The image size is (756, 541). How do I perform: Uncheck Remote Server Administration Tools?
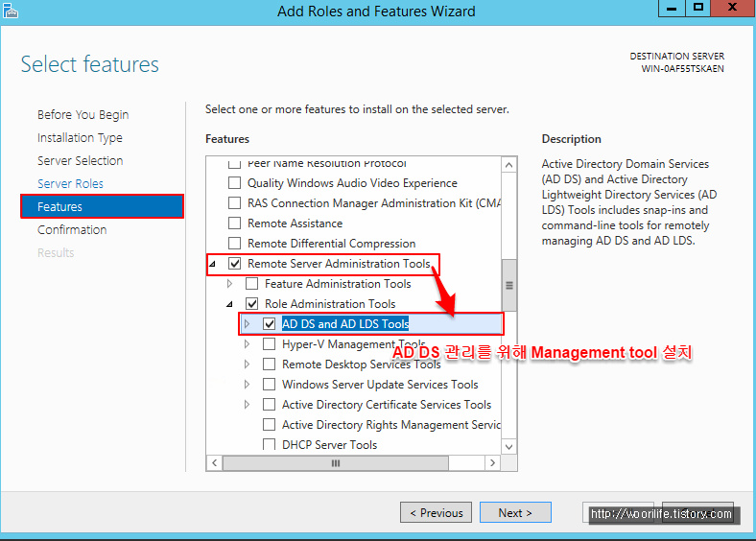234,263
